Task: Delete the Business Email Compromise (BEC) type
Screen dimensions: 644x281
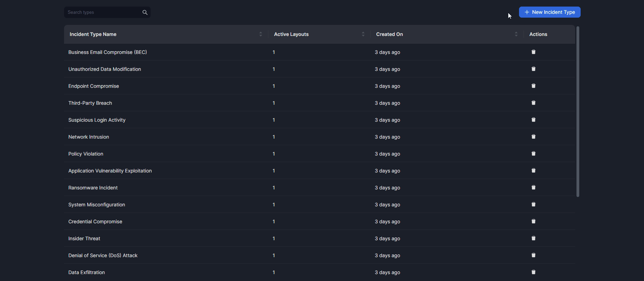Action: 533,52
